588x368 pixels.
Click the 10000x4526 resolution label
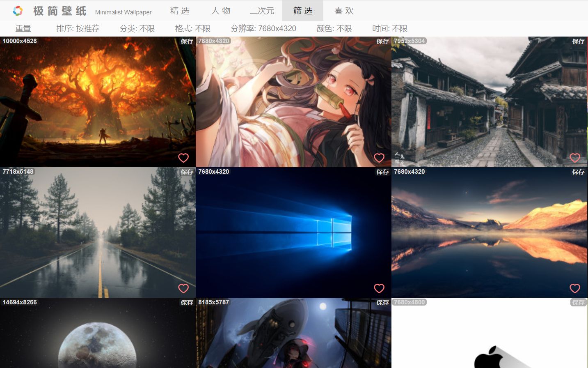pyautogui.click(x=20, y=41)
